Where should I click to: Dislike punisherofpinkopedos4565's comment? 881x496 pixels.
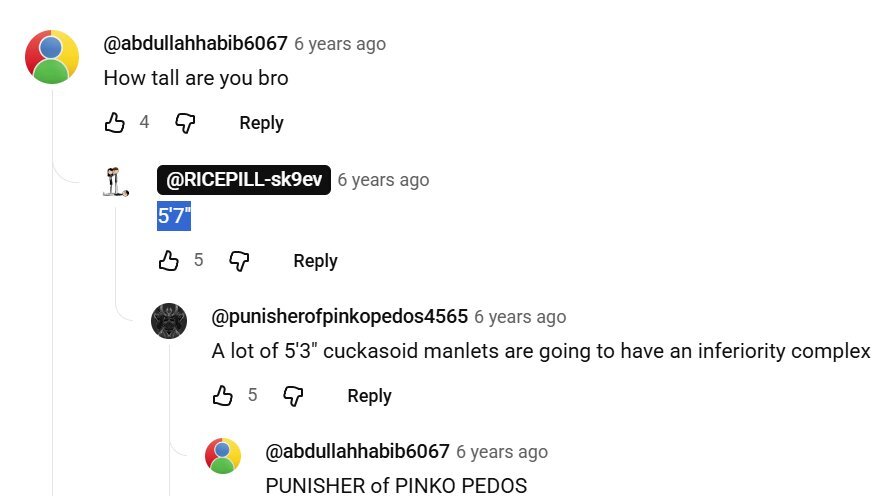pyautogui.click(x=293, y=395)
